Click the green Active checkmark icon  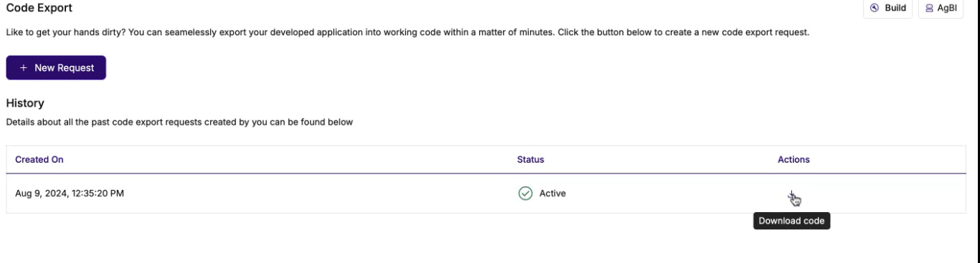[525, 193]
